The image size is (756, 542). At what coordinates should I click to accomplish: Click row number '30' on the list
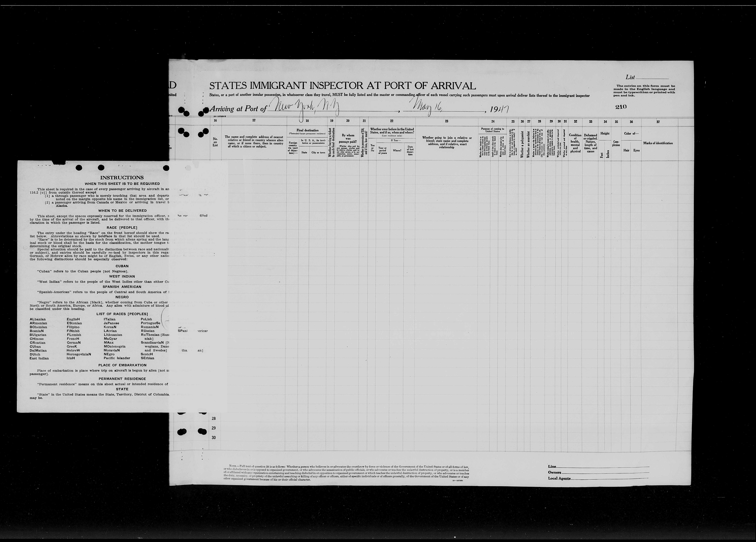214,438
